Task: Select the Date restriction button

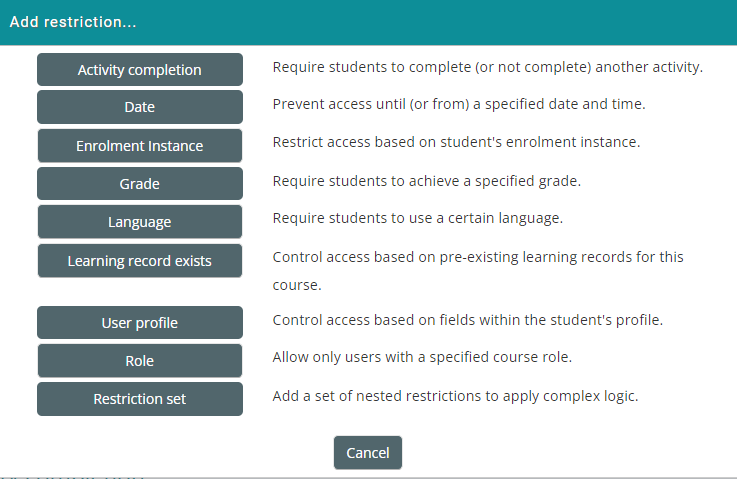Action: [x=140, y=107]
